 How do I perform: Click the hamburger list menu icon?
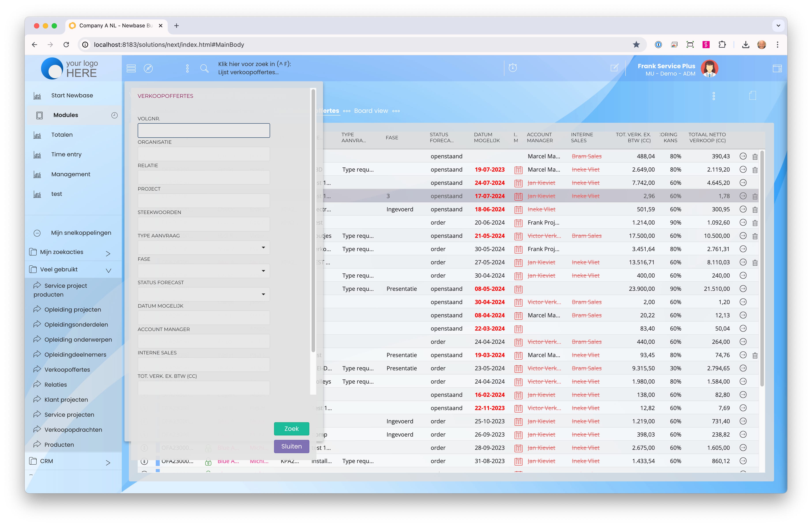131,68
